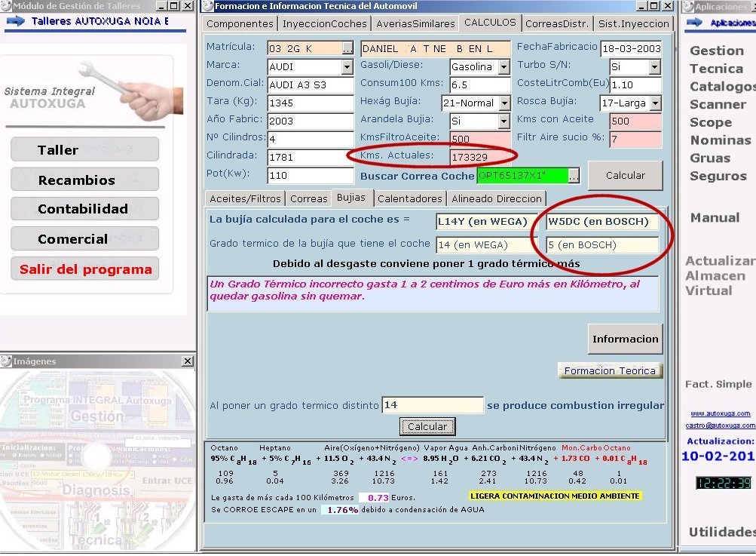Click the Tara (Kg) field

311,103
